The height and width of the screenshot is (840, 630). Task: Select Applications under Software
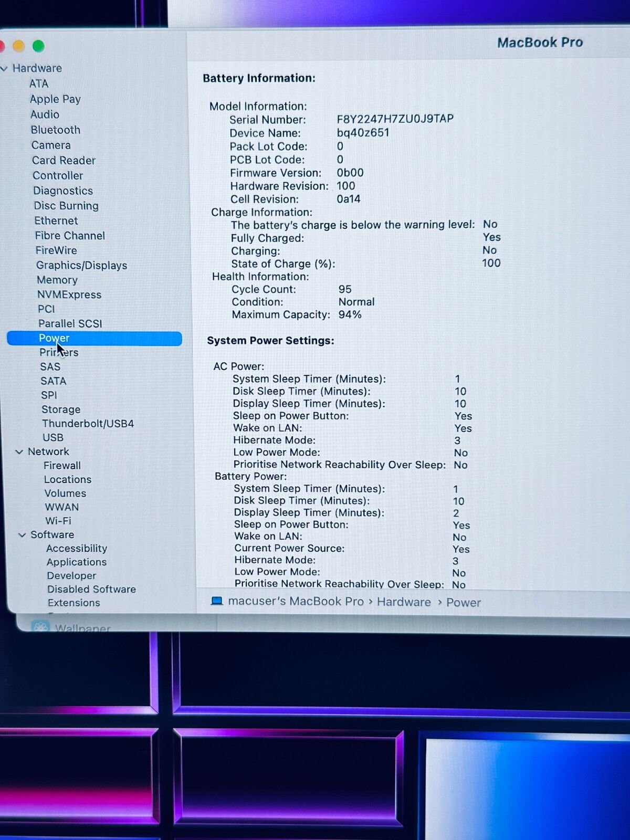pos(76,562)
